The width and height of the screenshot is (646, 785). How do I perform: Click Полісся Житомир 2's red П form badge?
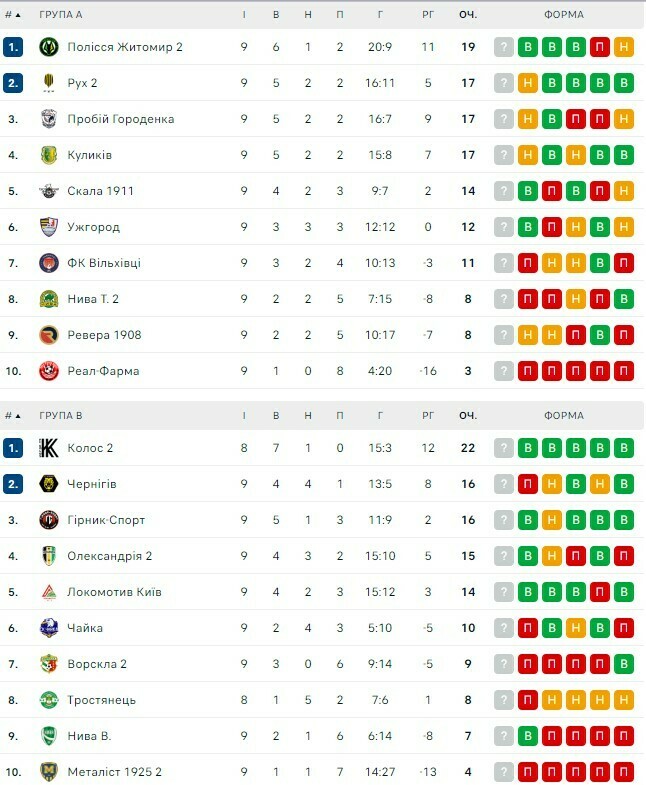(600, 47)
